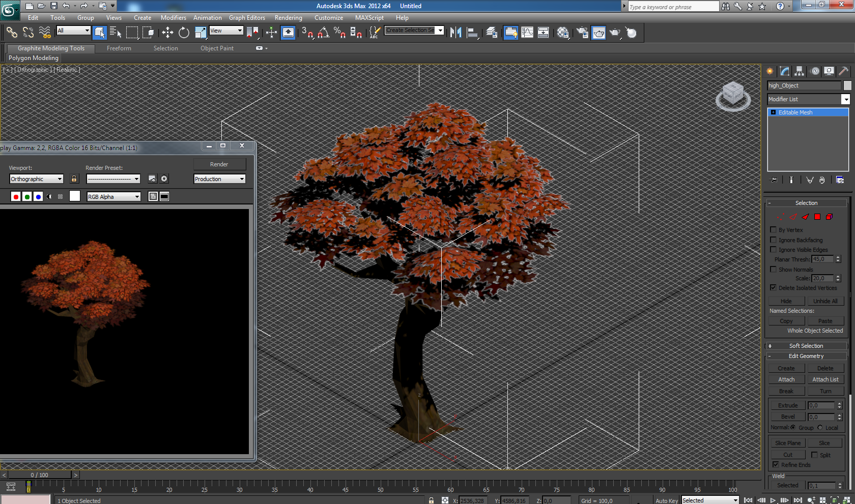The image size is (855, 504).
Task: Click the white color swatch in render window
Action: tap(75, 197)
